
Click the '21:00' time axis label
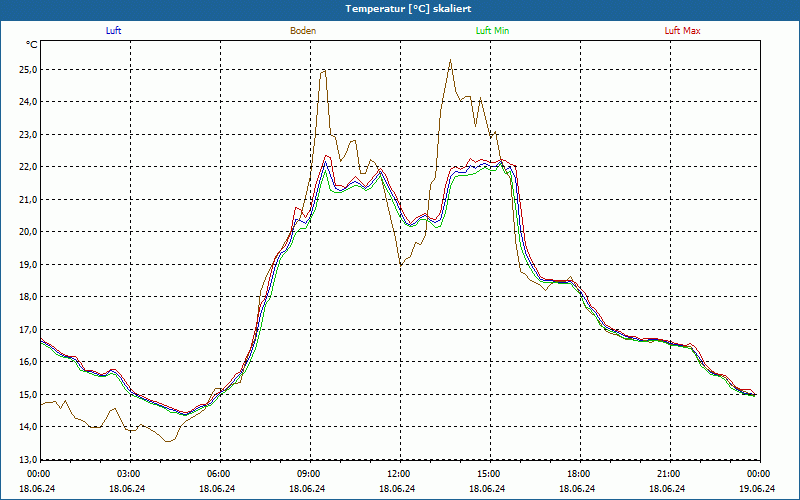coord(668,474)
